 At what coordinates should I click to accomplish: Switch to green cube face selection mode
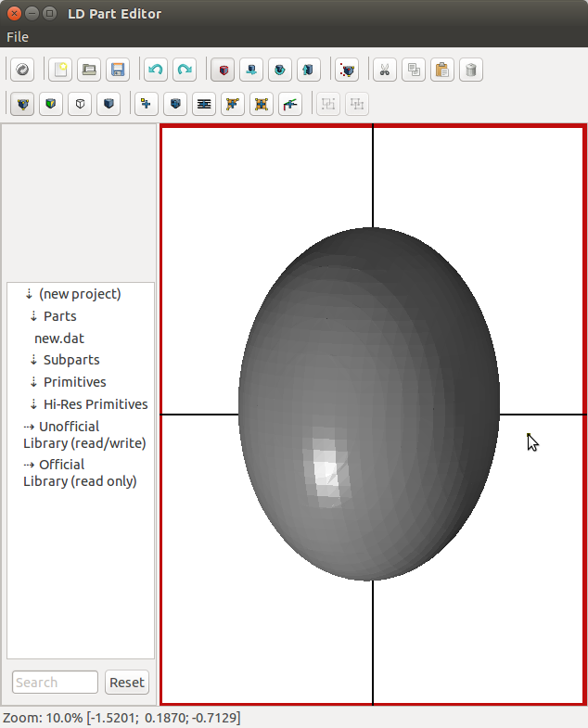click(x=52, y=104)
